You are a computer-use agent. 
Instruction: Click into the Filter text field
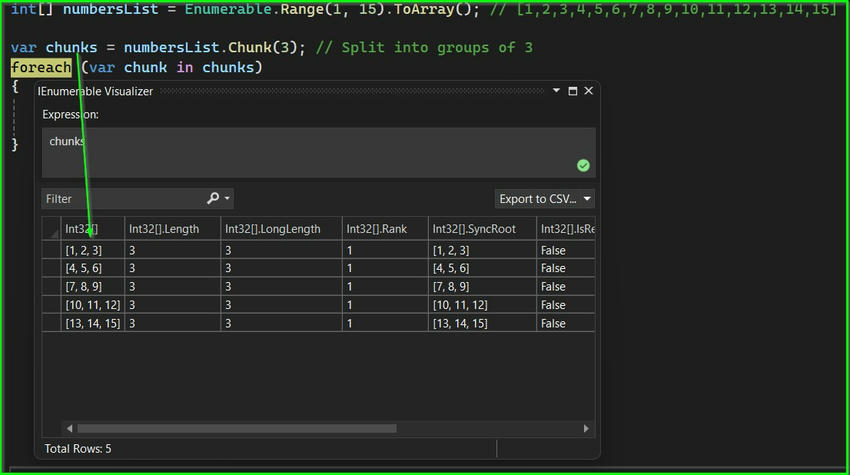click(124, 198)
